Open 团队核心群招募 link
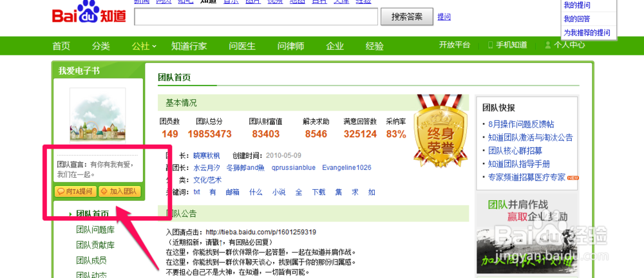 click(515, 151)
